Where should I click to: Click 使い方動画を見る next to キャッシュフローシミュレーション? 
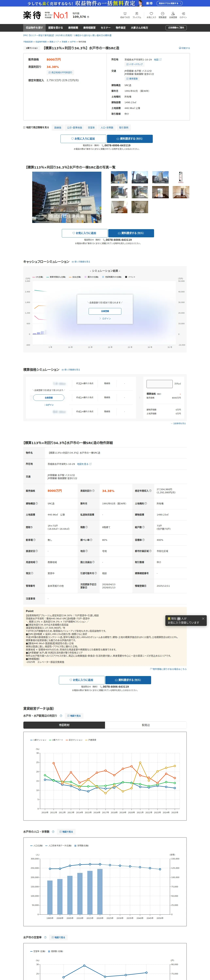click(x=81, y=262)
